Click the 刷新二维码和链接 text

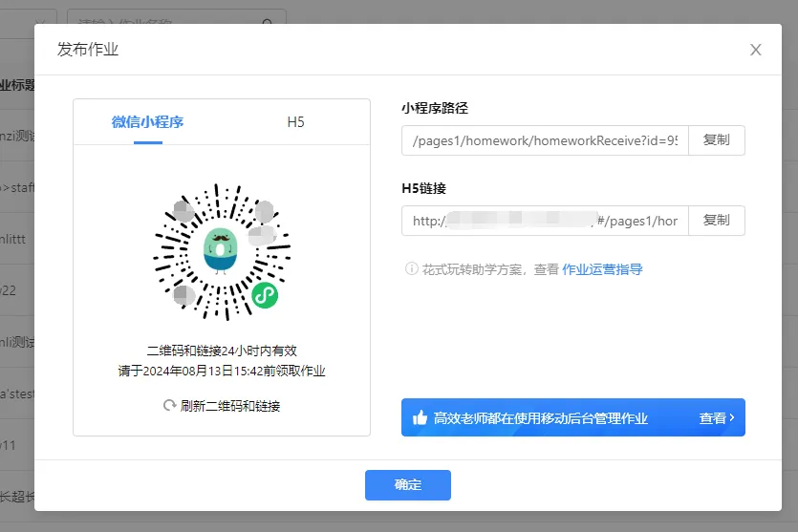tap(230, 406)
